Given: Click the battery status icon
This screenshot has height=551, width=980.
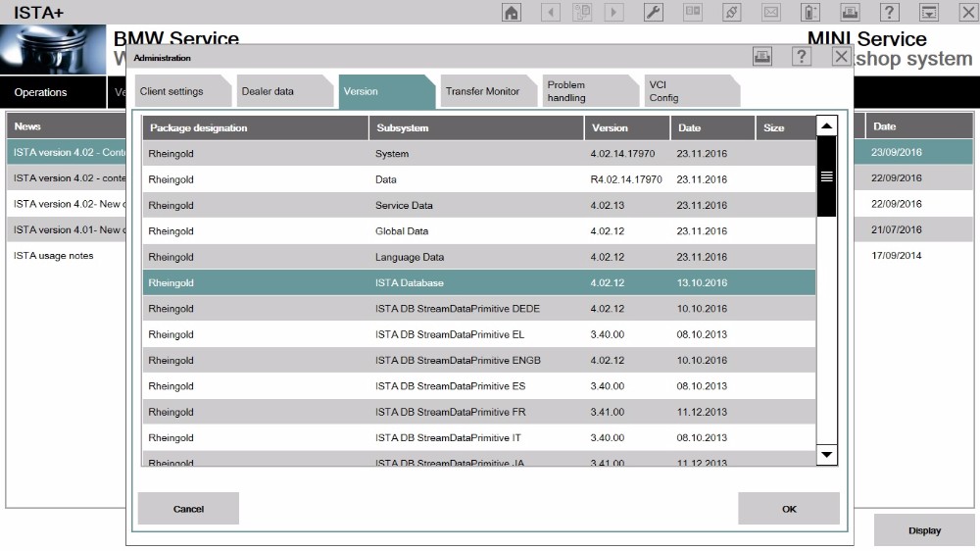Looking at the screenshot, I should pyautogui.click(x=810, y=12).
